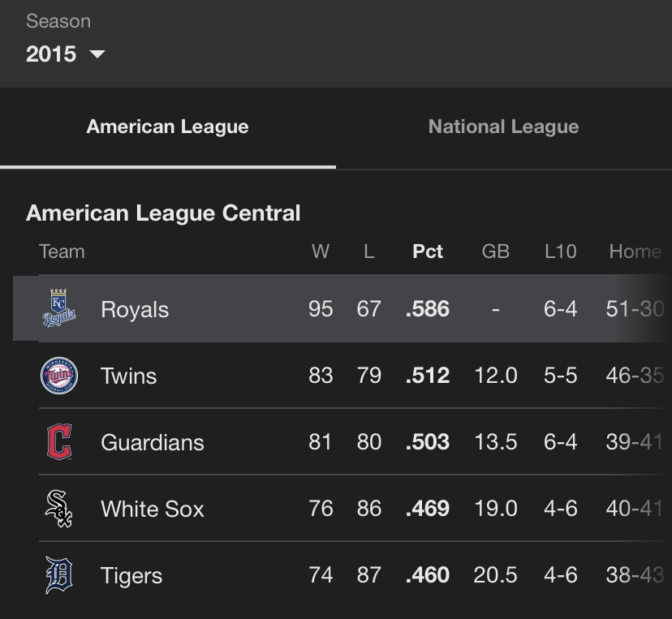Click the season dropdown arrow
The image size is (672, 619).
pyautogui.click(x=97, y=54)
